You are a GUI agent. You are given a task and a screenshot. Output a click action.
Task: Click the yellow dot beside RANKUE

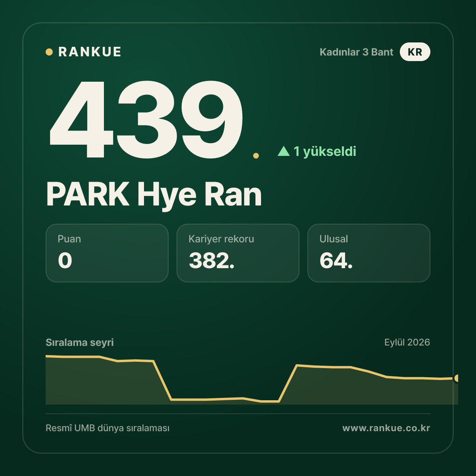point(49,52)
